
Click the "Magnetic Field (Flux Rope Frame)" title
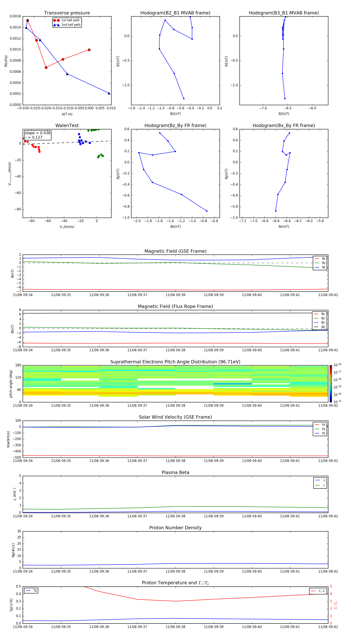[x=175, y=306]
